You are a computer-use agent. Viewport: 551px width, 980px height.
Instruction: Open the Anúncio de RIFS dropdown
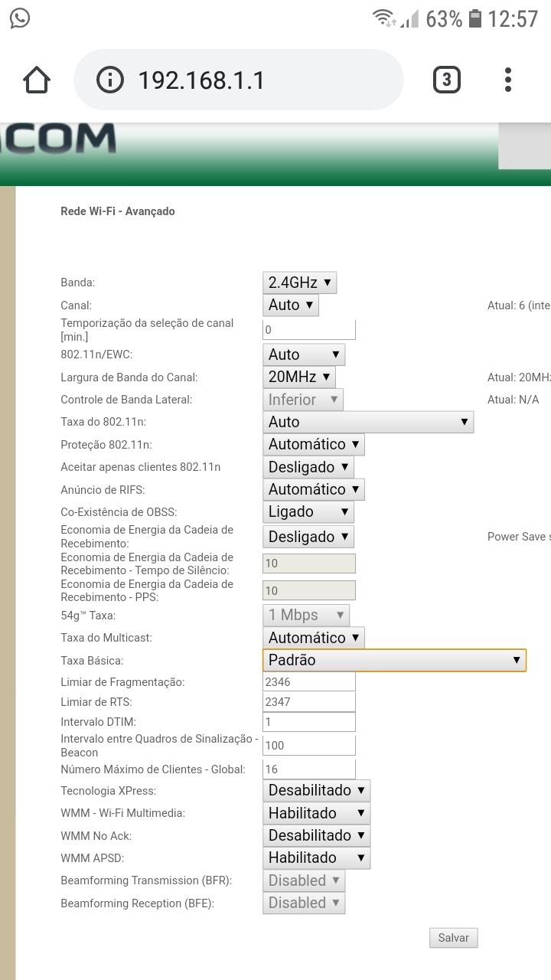pos(314,489)
